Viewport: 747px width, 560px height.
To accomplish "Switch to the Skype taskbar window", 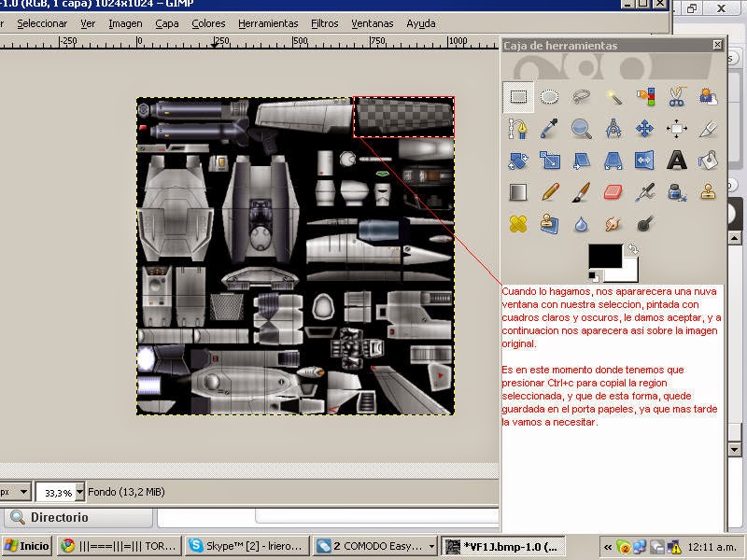I will tap(246, 546).
